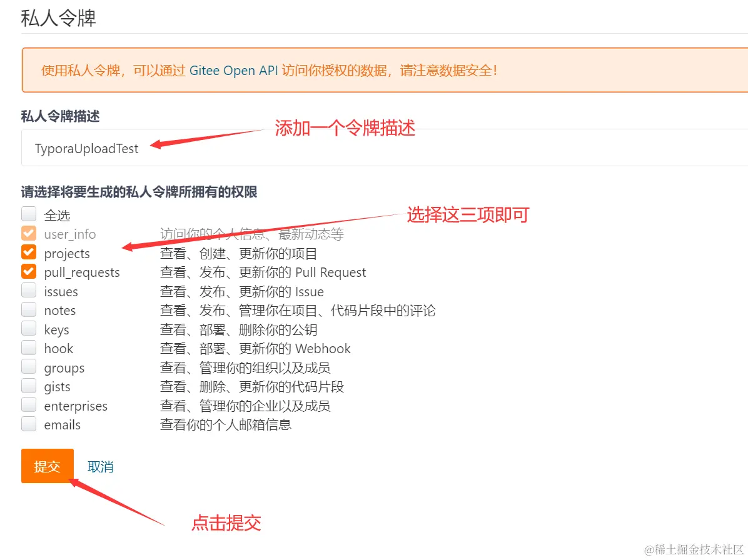Enable the issues permission checkbox
748x560 pixels.
coord(29,290)
